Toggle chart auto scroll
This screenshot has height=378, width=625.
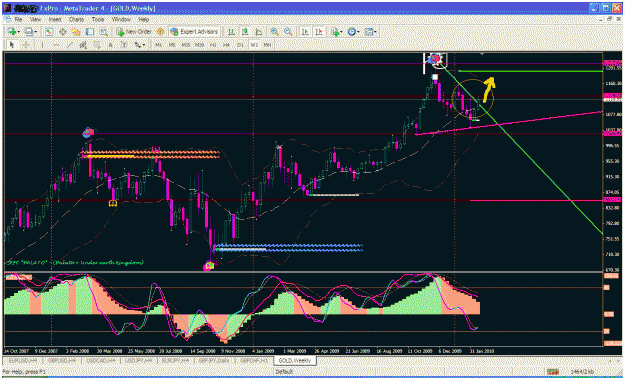(305, 32)
